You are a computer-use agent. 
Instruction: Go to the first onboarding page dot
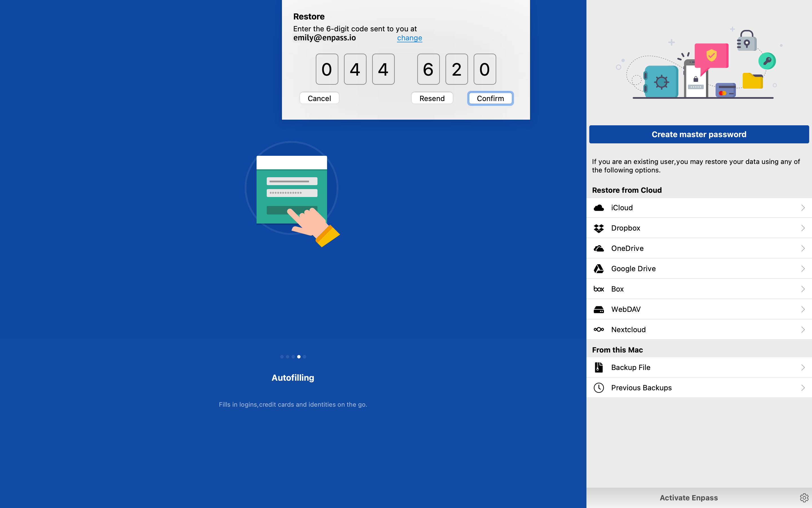282,357
